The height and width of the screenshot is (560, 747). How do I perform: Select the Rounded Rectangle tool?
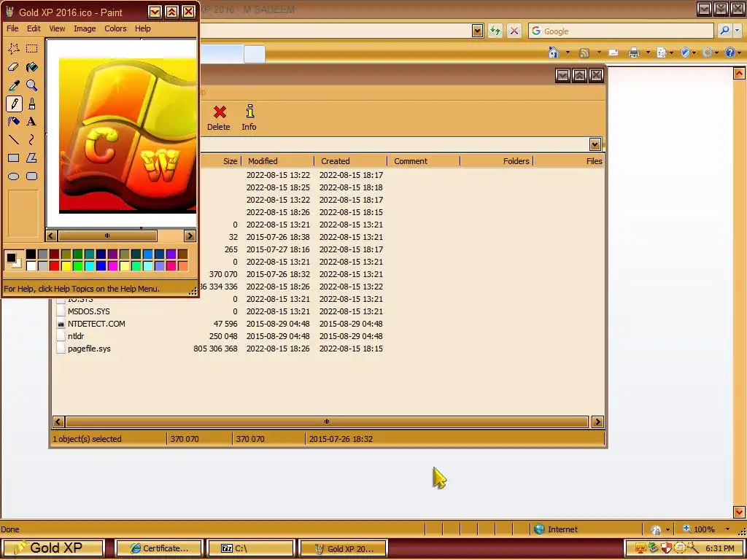(32, 176)
